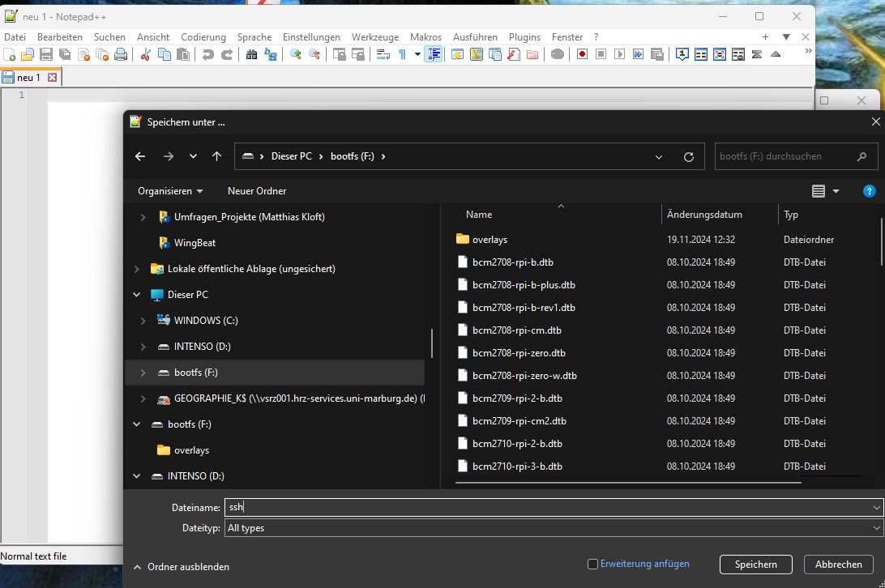
Task: Click the Save floppy disk toolbar icon
Action: pyautogui.click(x=46, y=55)
